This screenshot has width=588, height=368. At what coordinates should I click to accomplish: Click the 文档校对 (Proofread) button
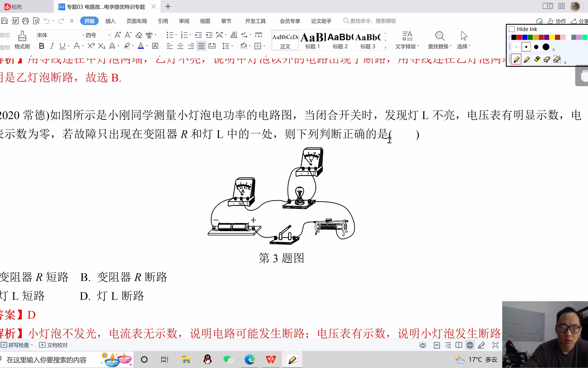click(53, 345)
